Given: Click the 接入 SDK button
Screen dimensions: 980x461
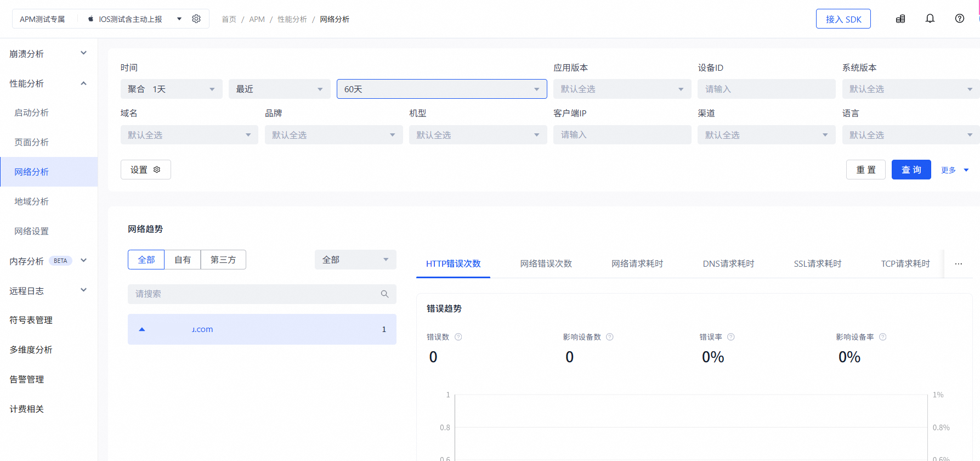Looking at the screenshot, I should (x=843, y=19).
